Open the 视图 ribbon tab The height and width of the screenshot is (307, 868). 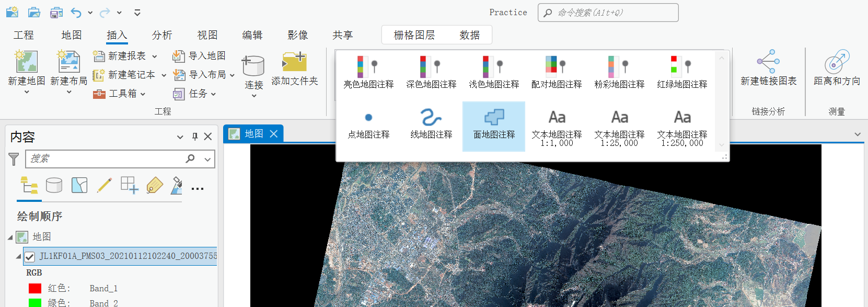[207, 35]
